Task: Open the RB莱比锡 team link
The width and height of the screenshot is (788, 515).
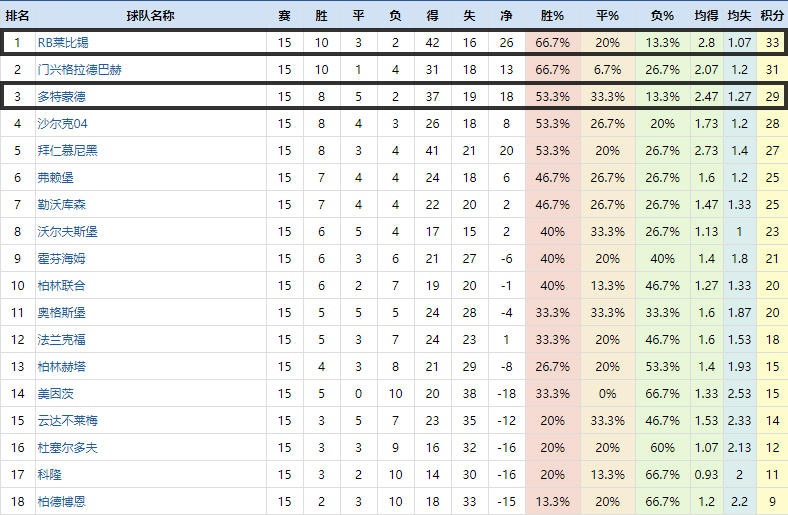Action: 63,43
